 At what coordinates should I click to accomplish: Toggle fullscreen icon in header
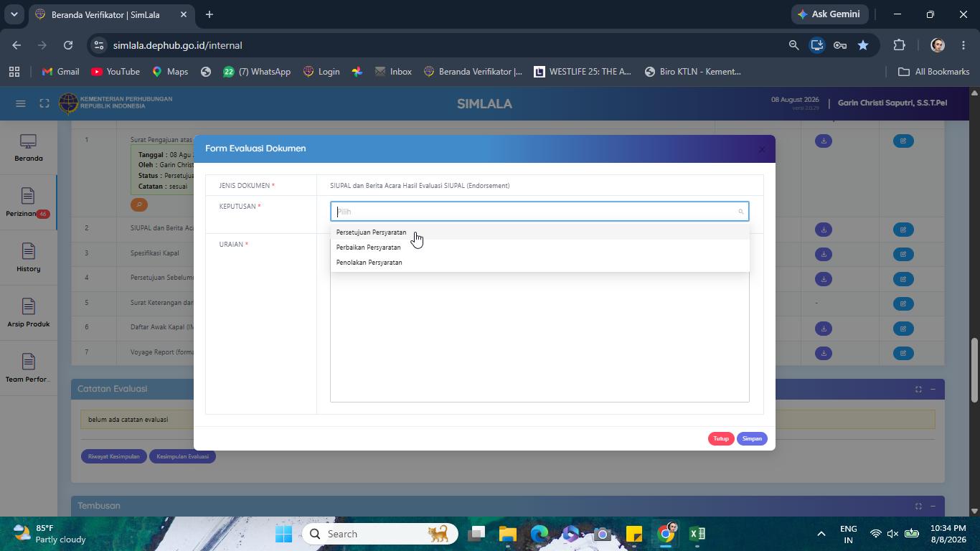(44, 103)
